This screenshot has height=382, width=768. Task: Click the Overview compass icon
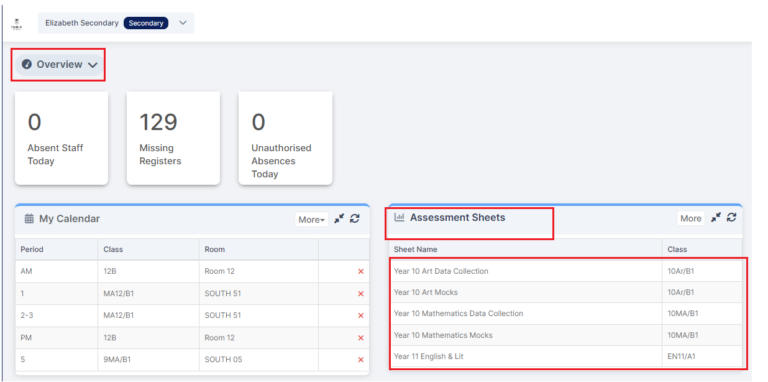26,65
